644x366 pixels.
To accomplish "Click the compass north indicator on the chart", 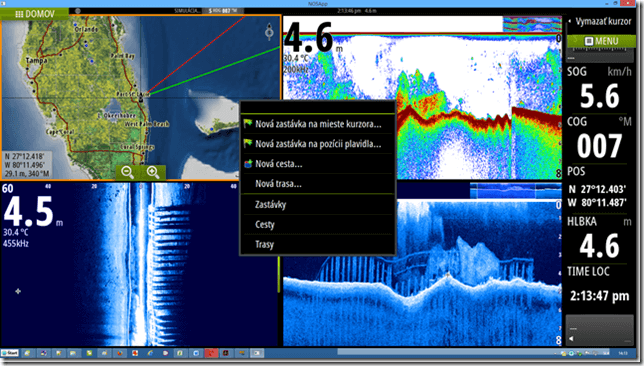I will (269, 31).
